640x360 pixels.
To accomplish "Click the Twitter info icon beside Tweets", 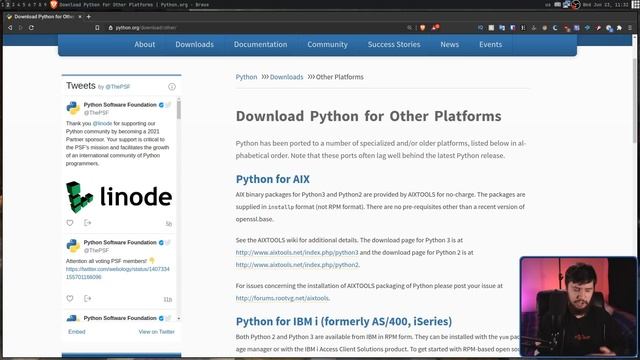I will [x=172, y=87].
